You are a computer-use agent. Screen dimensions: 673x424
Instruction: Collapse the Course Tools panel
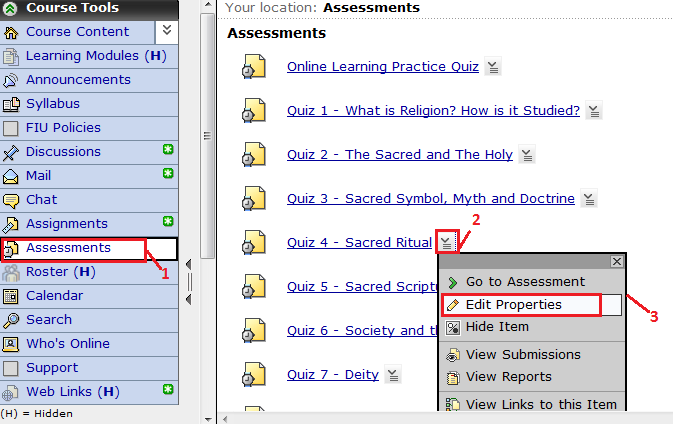[11, 8]
